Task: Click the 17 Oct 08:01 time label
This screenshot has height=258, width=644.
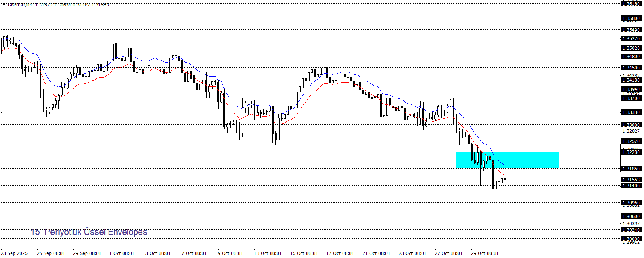Action: click(340, 253)
